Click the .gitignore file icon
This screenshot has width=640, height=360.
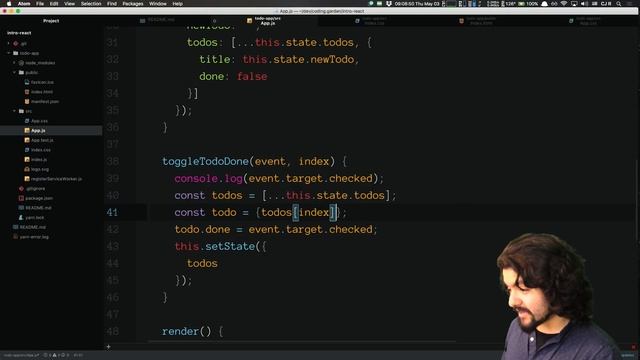(21, 189)
